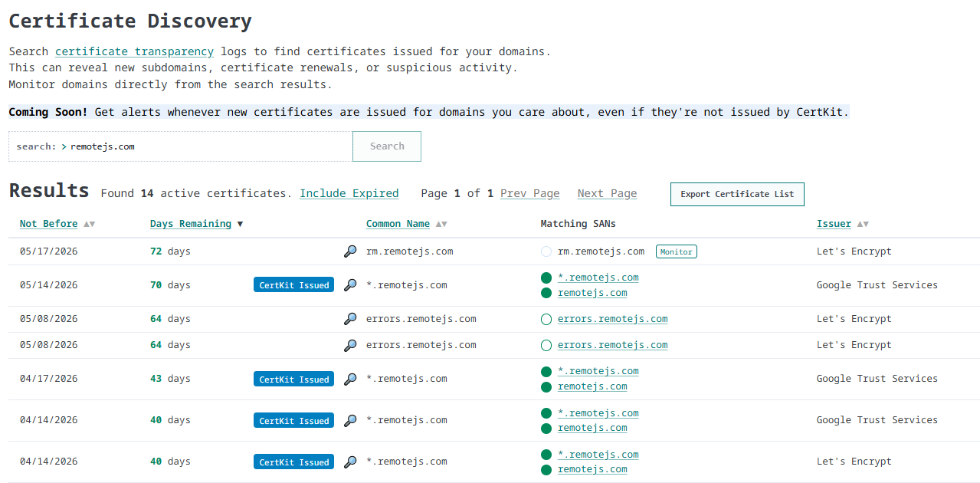The height and width of the screenshot is (483, 980).
Task: Click Google Trust Services issuer in 04/17/2026 row
Action: [x=877, y=379]
